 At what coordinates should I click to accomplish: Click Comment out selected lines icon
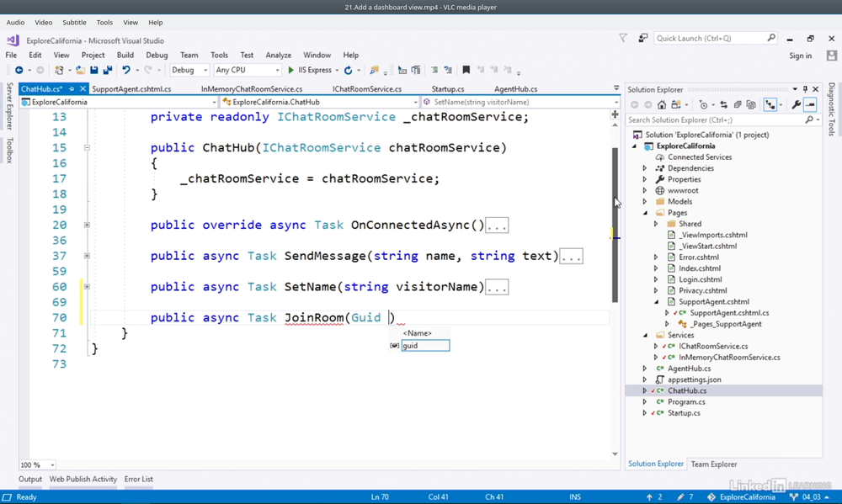click(434, 71)
